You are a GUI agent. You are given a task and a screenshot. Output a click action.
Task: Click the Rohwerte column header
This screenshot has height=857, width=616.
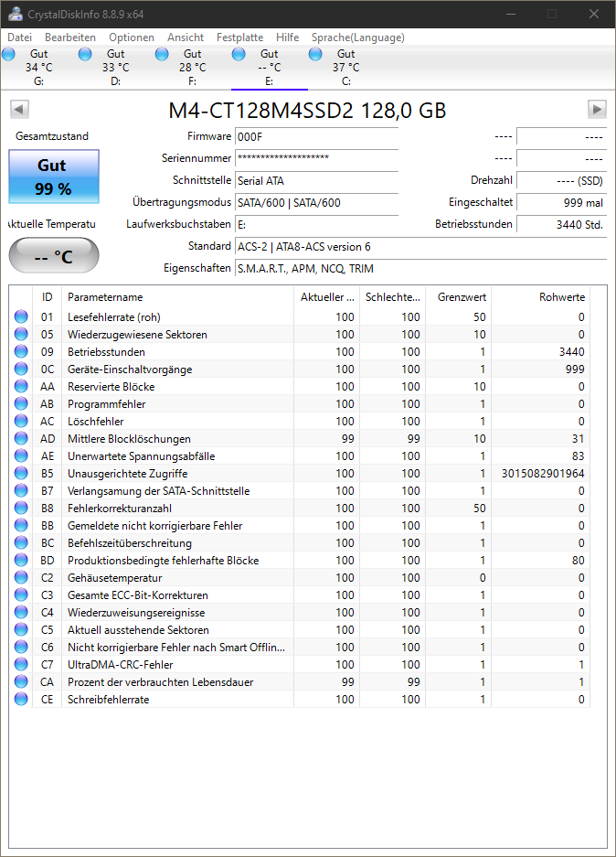click(x=540, y=296)
